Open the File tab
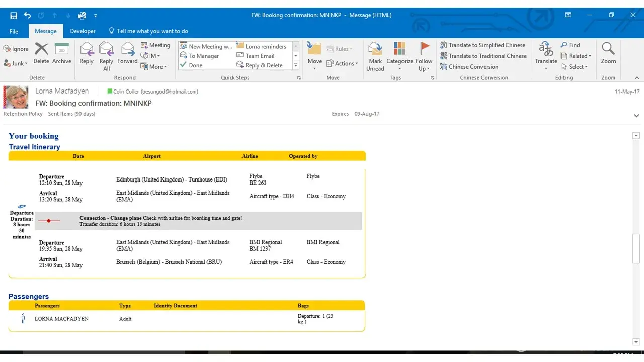 point(14,31)
